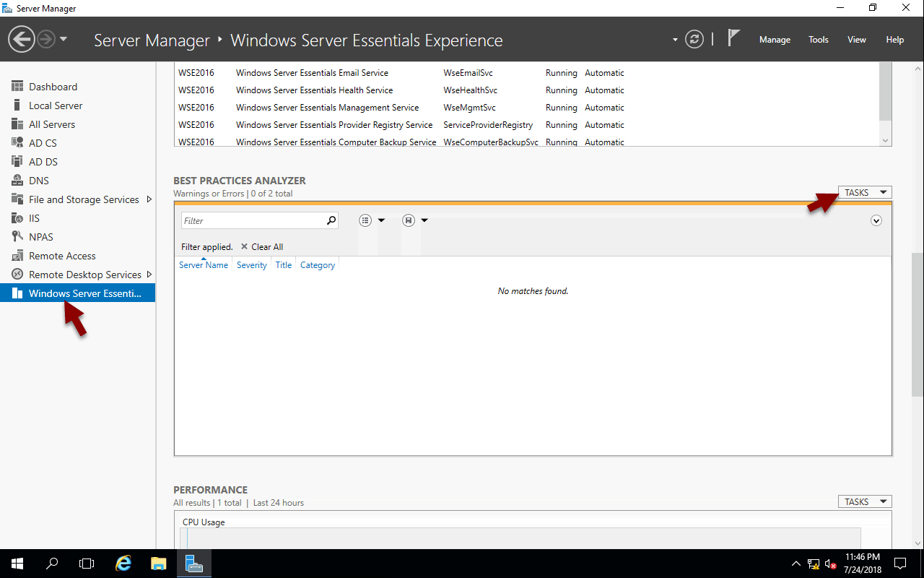The image size is (924, 578).
Task: Open the Windows Start menu
Action: [x=17, y=564]
